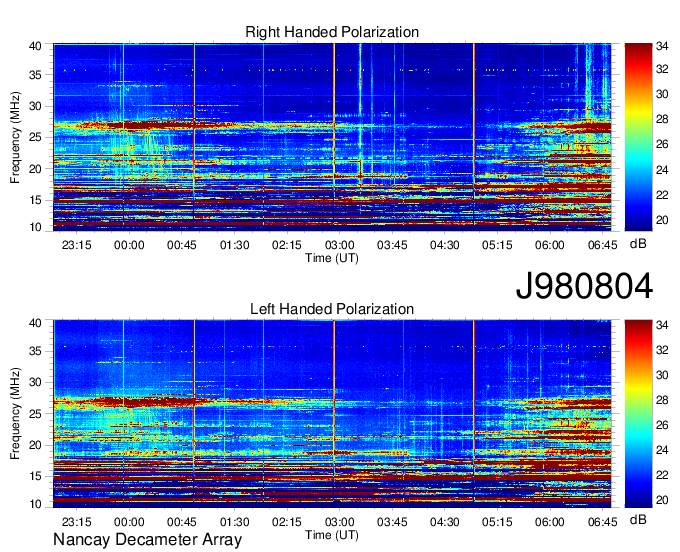680x552 pixels.
Task: Click "Time (UT)" label under Right Handed plot
Action: pos(332,258)
